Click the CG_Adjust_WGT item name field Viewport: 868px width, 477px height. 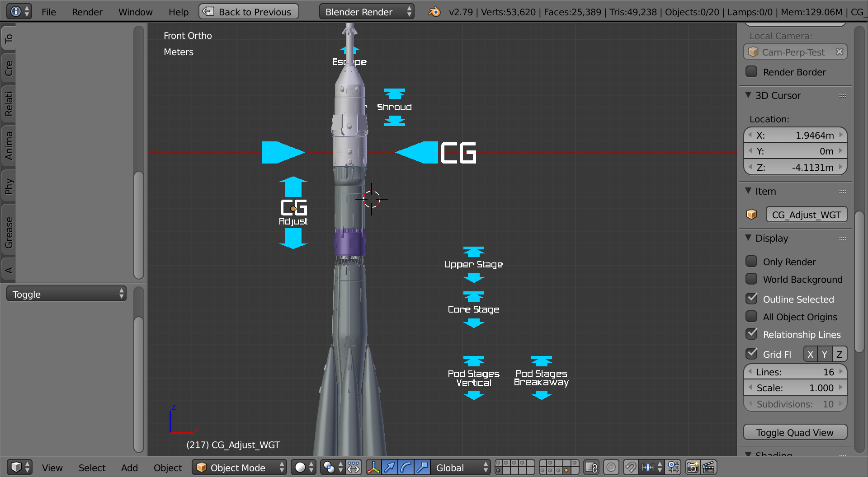click(806, 215)
